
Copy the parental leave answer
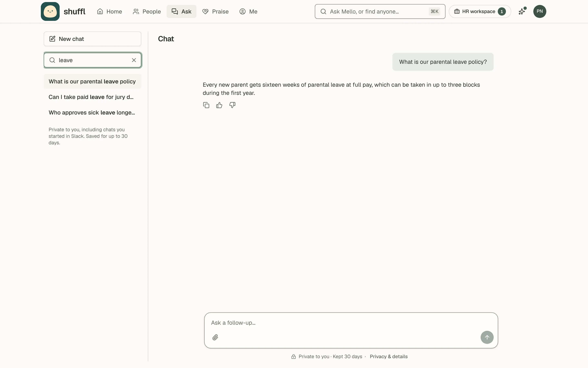(x=206, y=105)
